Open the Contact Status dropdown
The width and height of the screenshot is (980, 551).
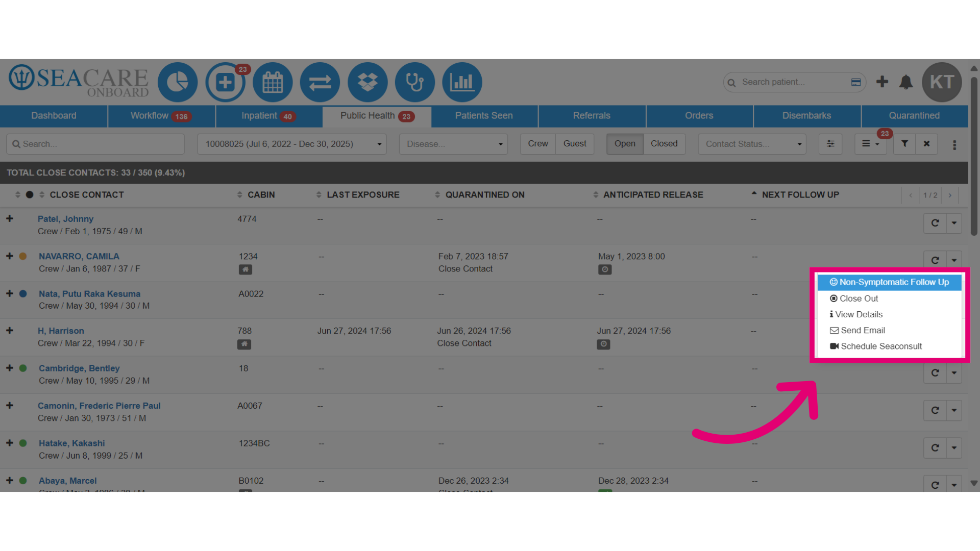pyautogui.click(x=752, y=144)
